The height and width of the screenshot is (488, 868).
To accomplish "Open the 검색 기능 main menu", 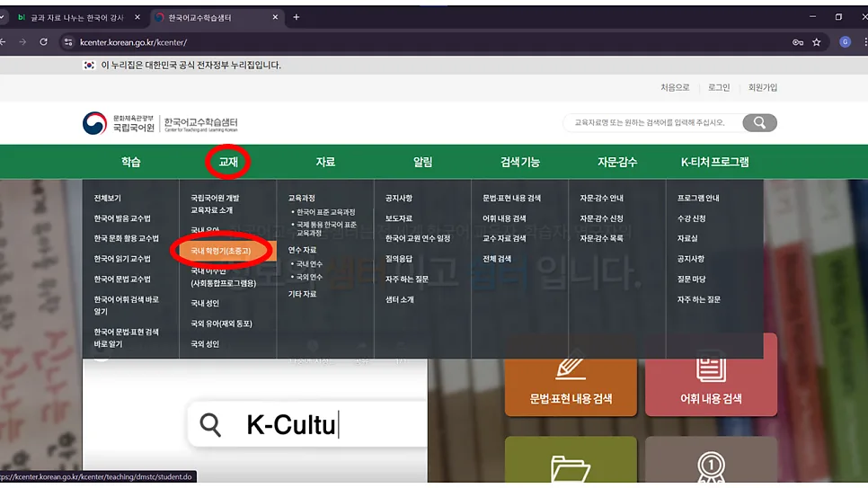I will 519,162.
